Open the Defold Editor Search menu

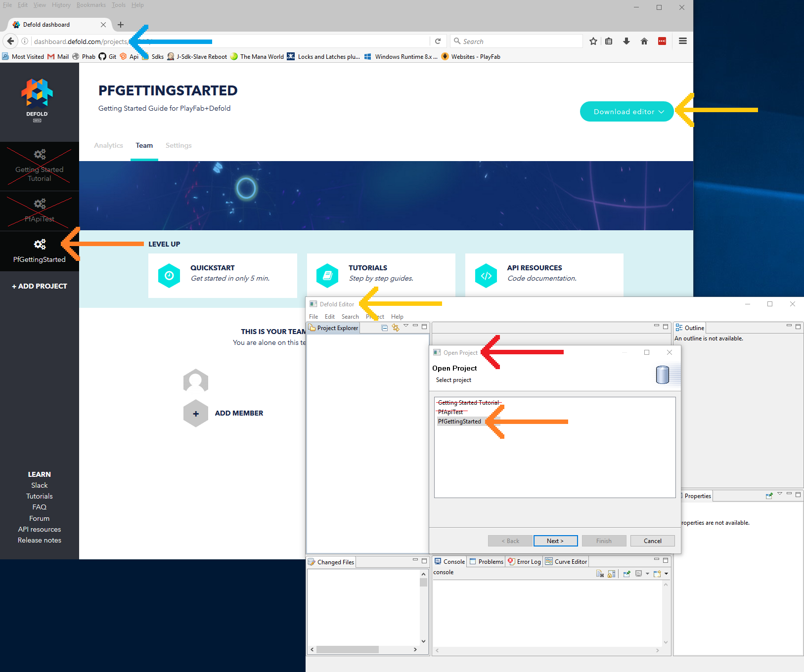click(350, 317)
